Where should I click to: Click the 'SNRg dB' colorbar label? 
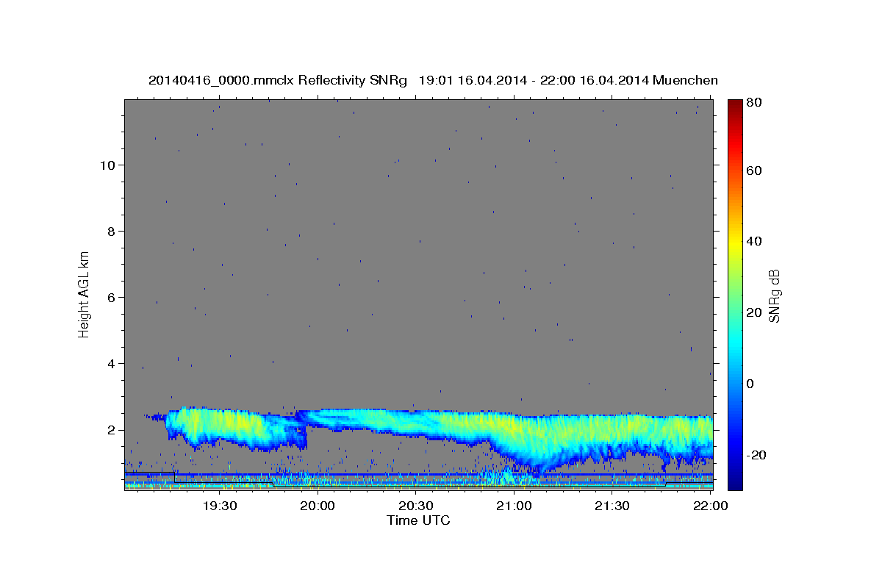[774, 296]
